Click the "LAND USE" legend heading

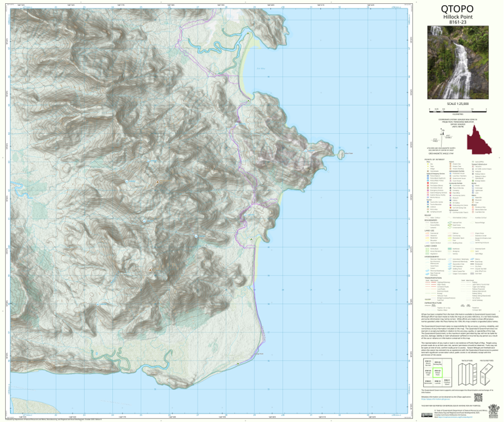(429, 230)
